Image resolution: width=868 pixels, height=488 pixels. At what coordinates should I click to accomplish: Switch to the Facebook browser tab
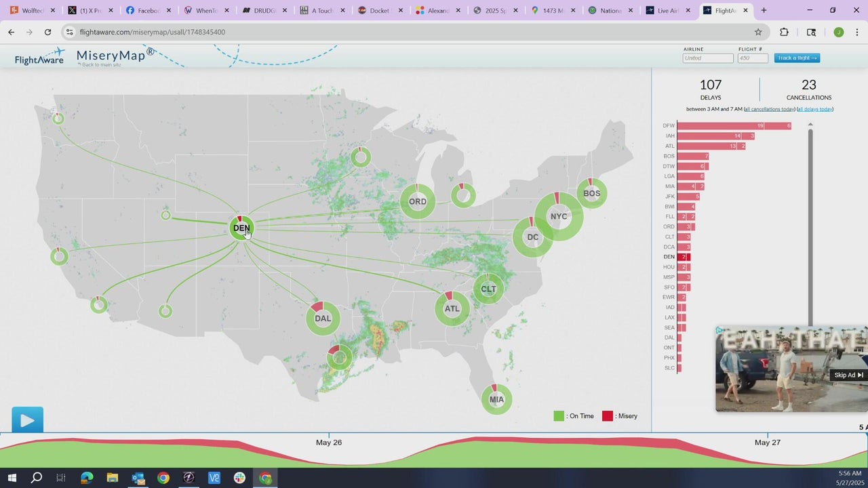(142, 11)
